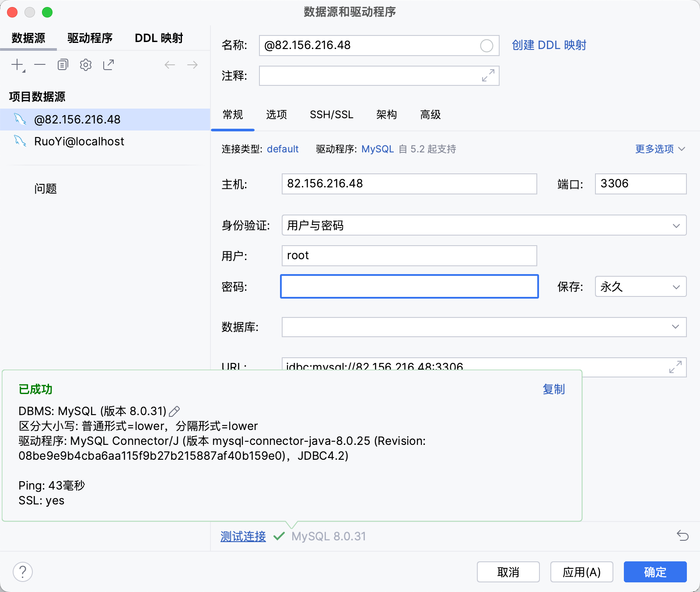Select 问题 entry in left panel

click(45, 189)
